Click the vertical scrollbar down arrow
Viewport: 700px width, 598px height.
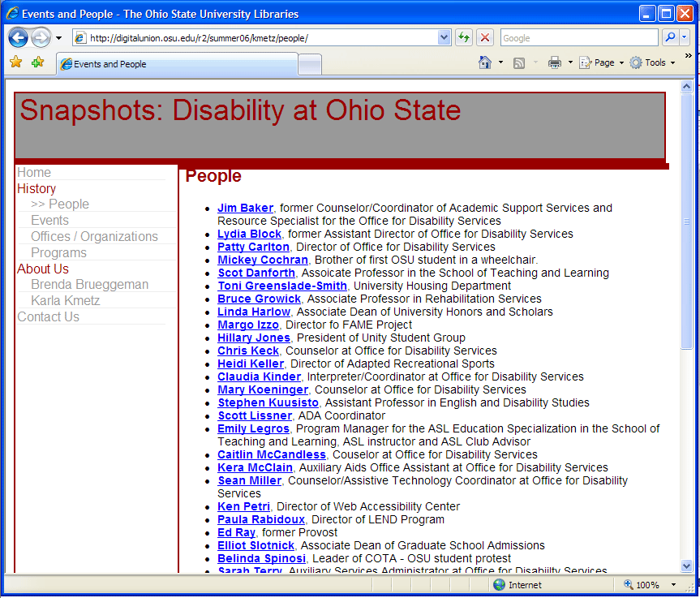pyautogui.click(x=686, y=566)
